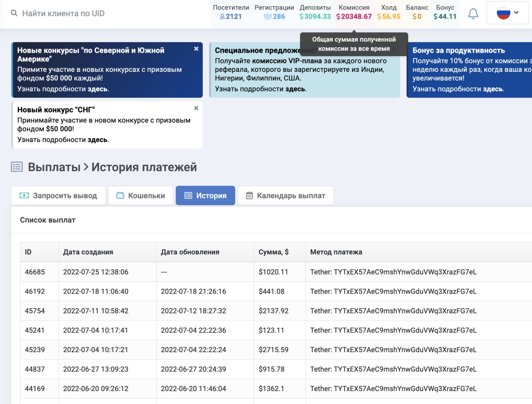
Task: Open the Кошельки tab
Action: [141, 196]
